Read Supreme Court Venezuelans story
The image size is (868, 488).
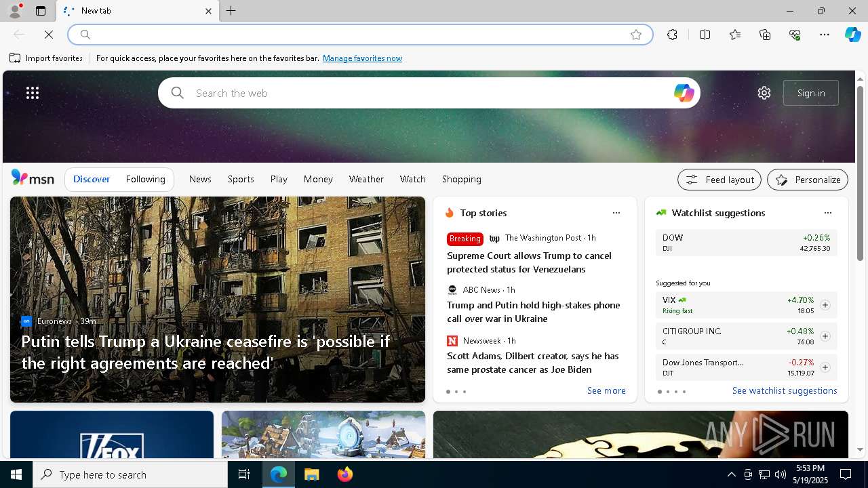coord(529,262)
